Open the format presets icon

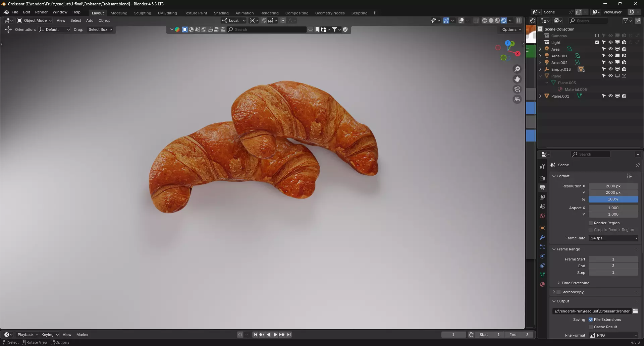pos(629,176)
